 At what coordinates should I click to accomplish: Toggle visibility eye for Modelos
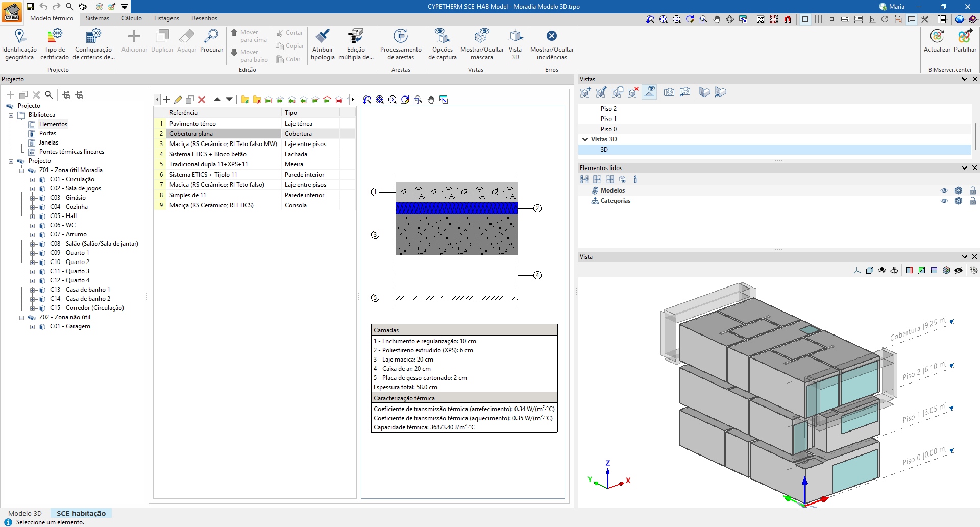point(944,190)
